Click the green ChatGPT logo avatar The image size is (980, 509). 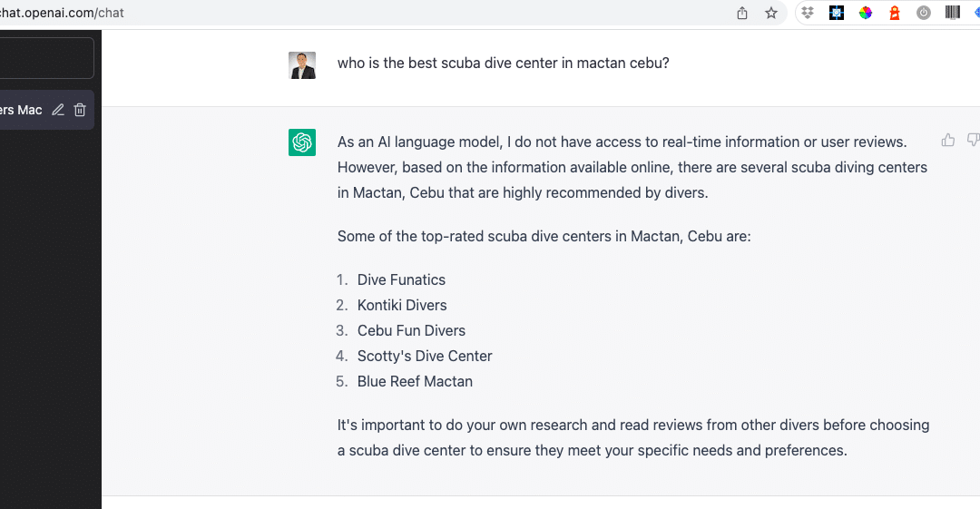click(x=302, y=142)
